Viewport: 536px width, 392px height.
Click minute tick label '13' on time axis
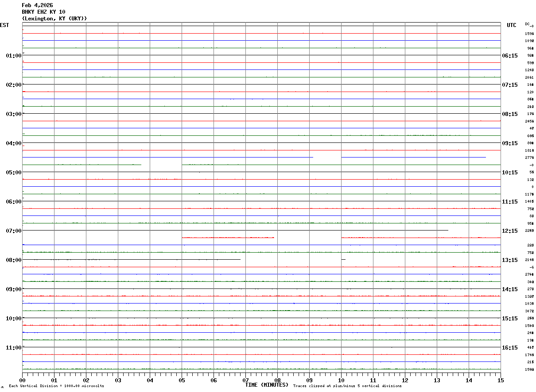tap(437, 380)
